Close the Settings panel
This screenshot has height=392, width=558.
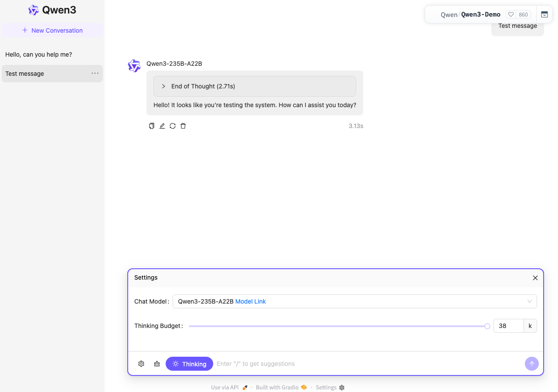tap(535, 278)
